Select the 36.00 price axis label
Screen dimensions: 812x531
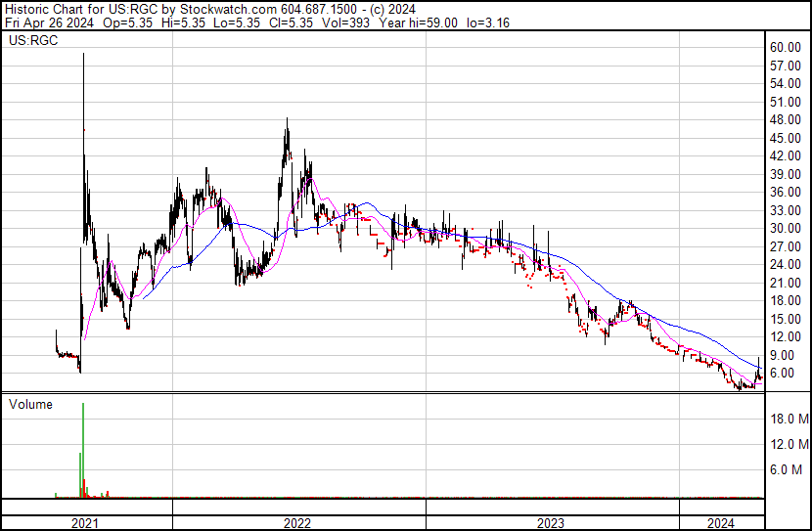[x=786, y=192]
